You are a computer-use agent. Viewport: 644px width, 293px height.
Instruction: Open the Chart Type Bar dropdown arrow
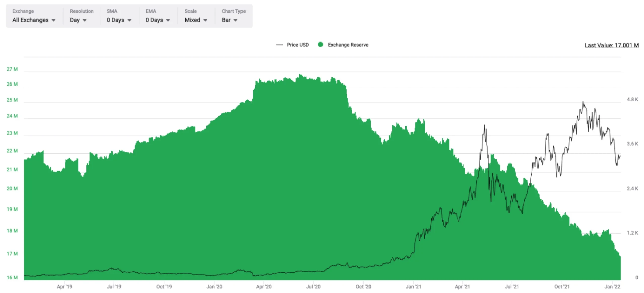(235, 20)
